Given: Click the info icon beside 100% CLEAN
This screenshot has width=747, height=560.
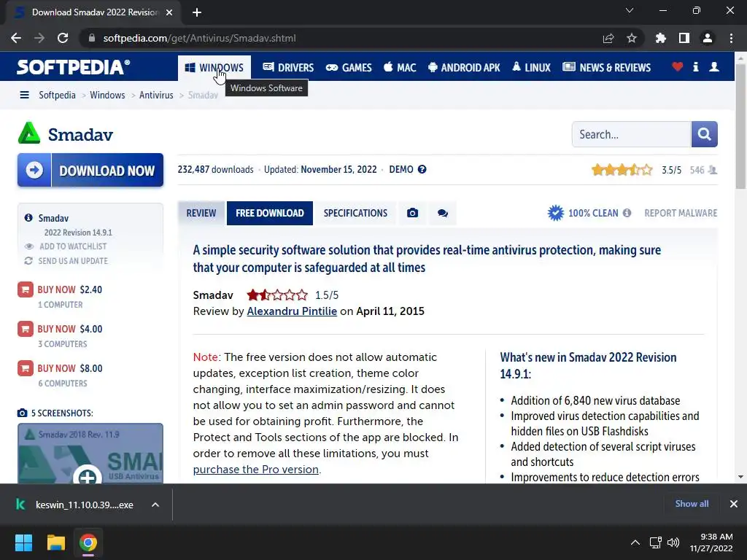Looking at the screenshot, I should point(627,213).
